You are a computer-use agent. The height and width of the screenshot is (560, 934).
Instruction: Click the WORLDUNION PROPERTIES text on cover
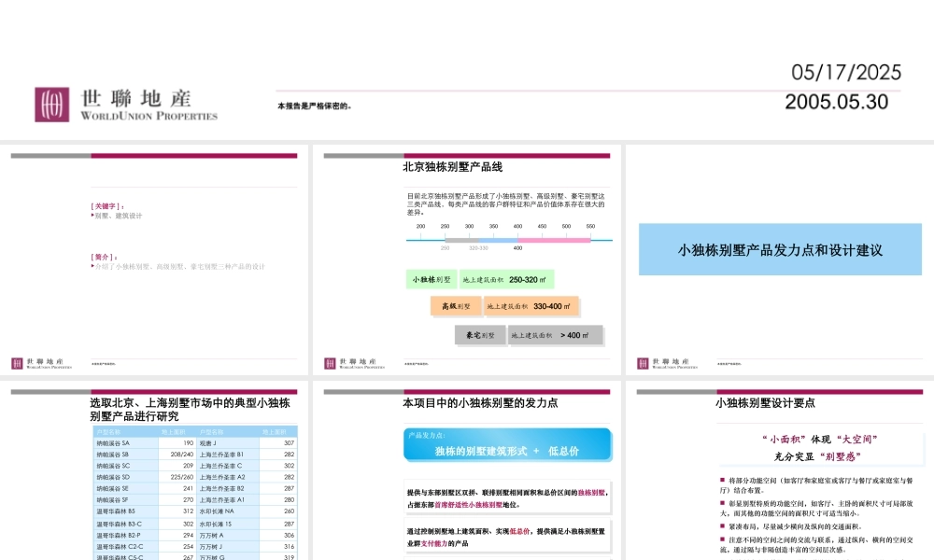(x=149, y=116)
